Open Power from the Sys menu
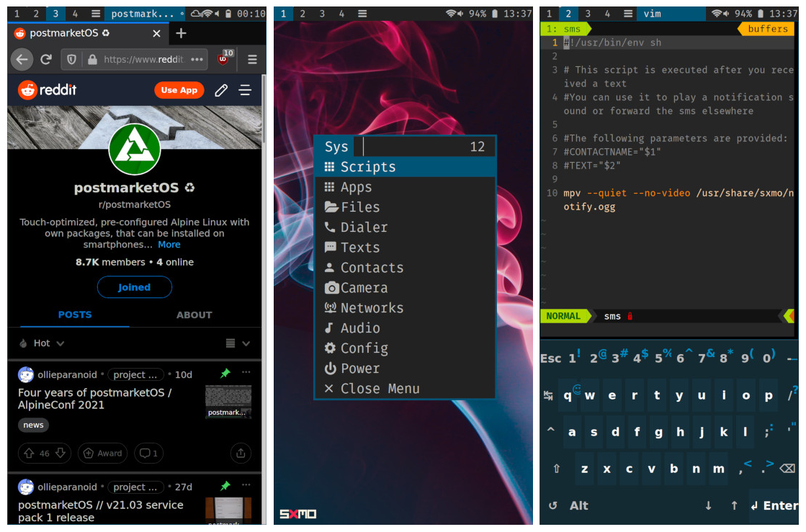This screenshot has height=532, width=806. coord(405,368)
